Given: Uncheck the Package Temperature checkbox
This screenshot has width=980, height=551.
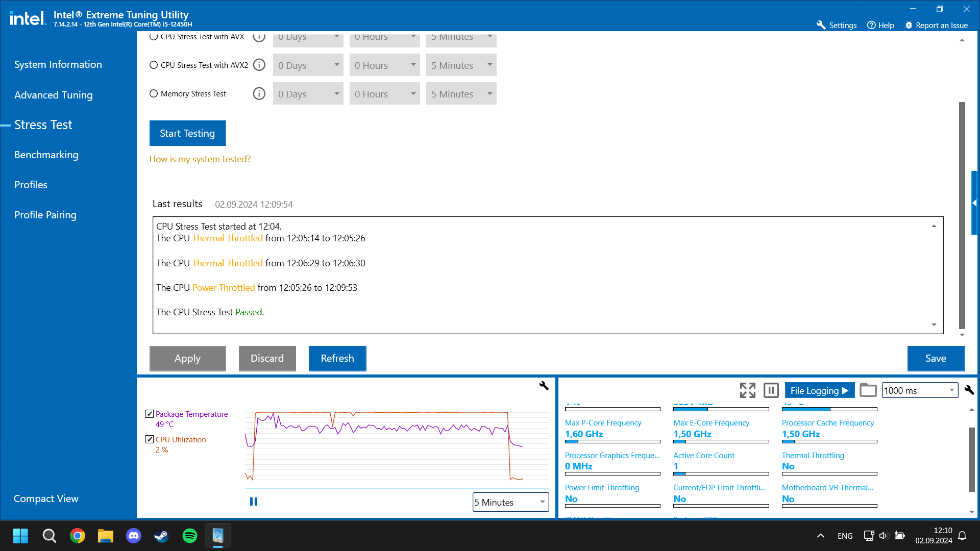Looking at the screenshot, I should (150, 414).
